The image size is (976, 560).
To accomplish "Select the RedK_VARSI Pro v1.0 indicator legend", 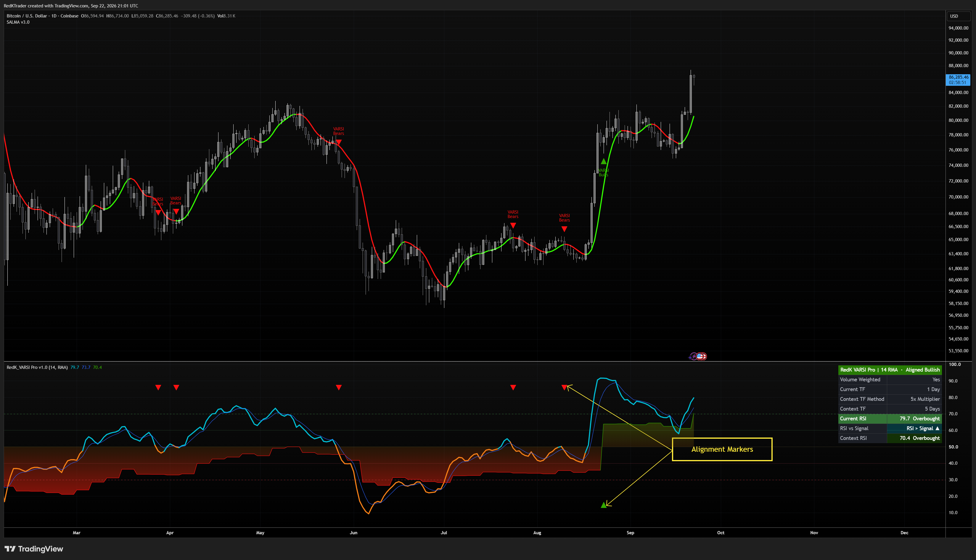I will click(37, 367).
